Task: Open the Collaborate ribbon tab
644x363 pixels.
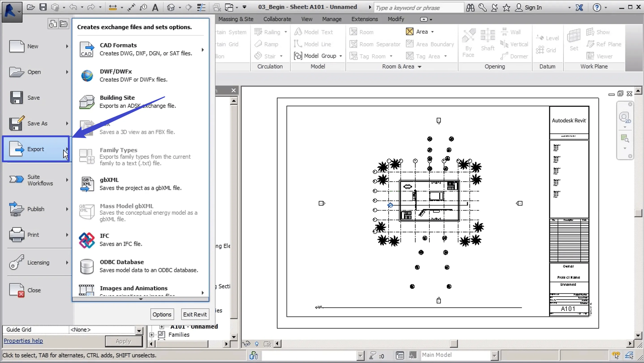Action: click(x=277, y=19)
